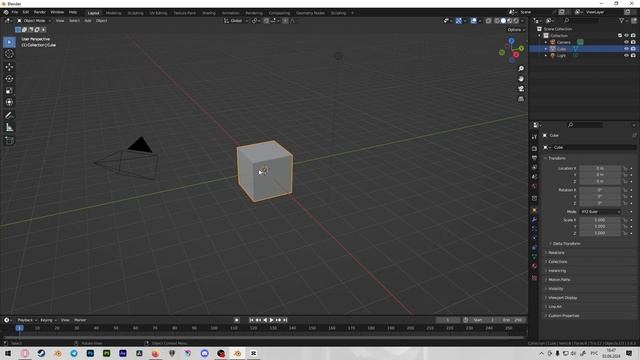Select the Transform tool

[x=9, y=102]
